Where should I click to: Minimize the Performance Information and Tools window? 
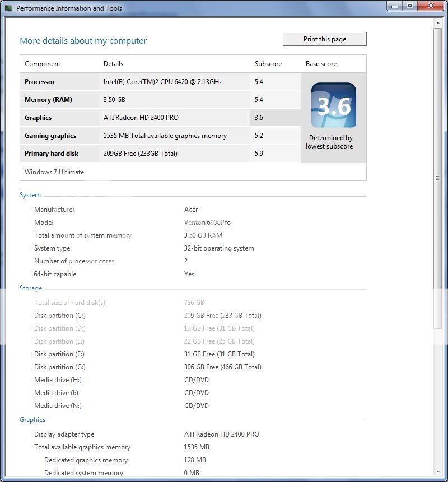(x=394, y=6)
